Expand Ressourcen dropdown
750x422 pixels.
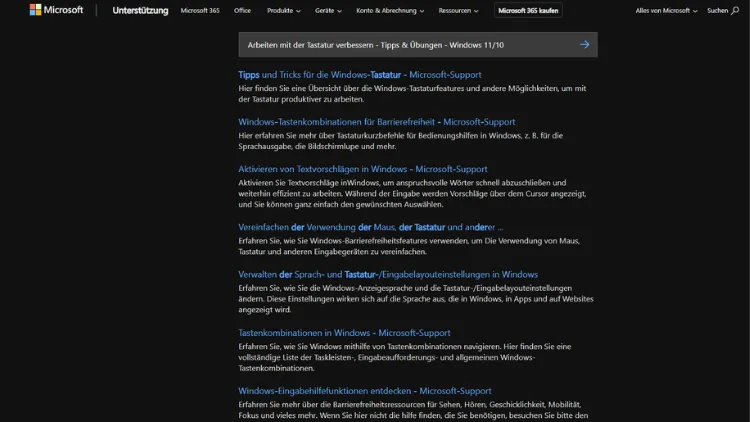(x=458, y=11)
